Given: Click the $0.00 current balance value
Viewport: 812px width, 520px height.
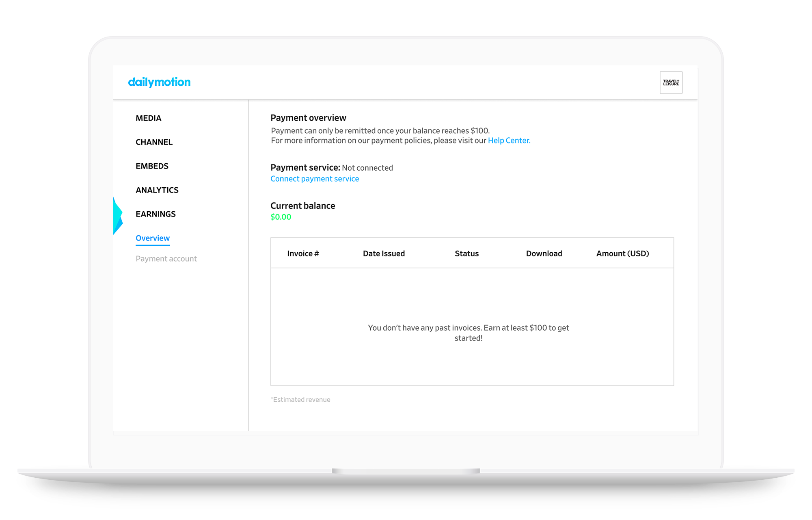Looking at the screenshot, I should [x=281, y=217].
